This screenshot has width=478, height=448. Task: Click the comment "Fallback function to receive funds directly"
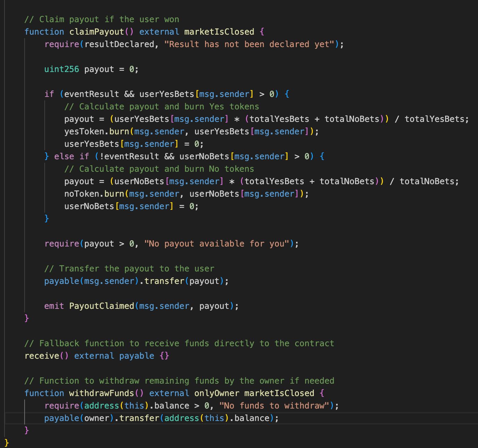(x=179, y=343)
